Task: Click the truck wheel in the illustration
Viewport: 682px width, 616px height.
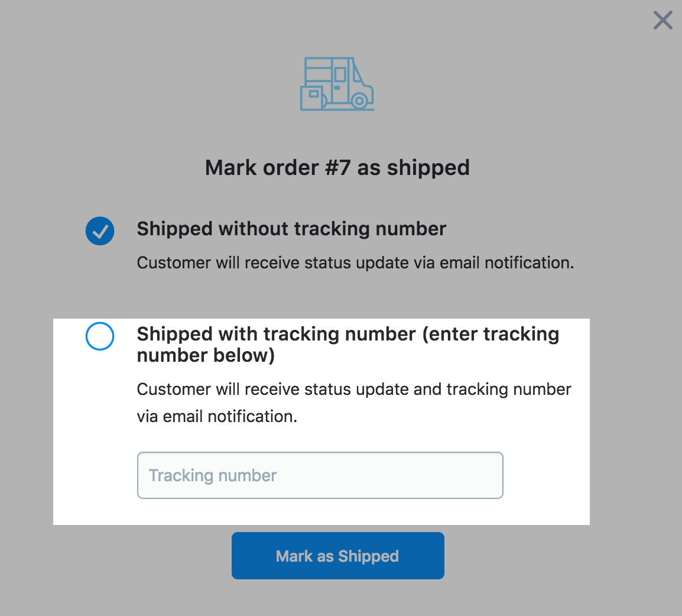Action: click(x=359, y=101)
